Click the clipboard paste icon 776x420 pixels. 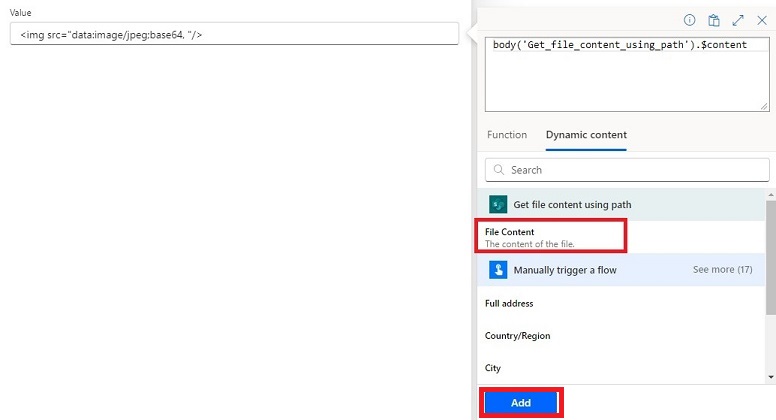pos(714,20)
